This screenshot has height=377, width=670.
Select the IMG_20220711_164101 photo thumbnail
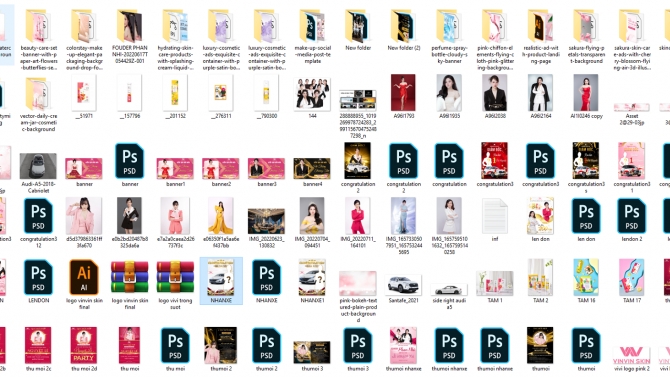(x=358, y=216)
